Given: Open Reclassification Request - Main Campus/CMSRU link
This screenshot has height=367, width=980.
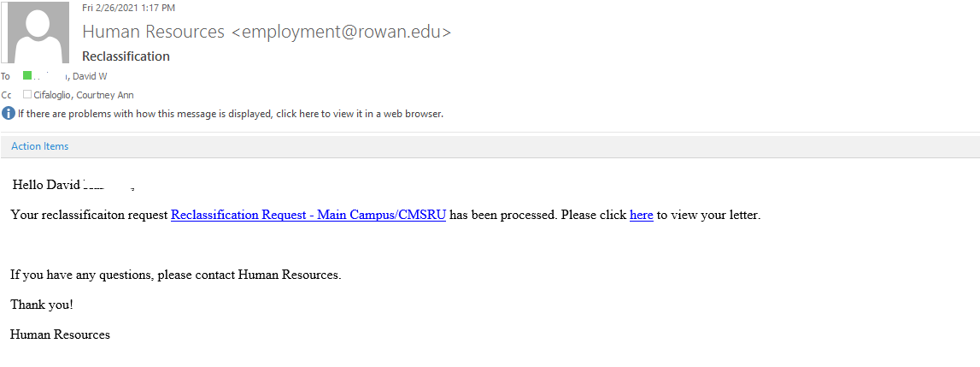Looking at the screenshot, I should pos(308,215).
